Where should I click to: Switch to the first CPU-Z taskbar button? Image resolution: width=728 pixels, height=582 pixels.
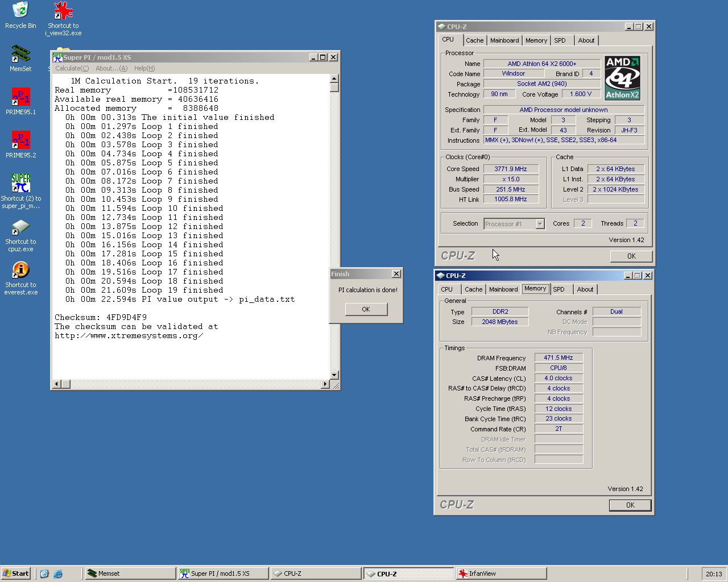point(316,573)
